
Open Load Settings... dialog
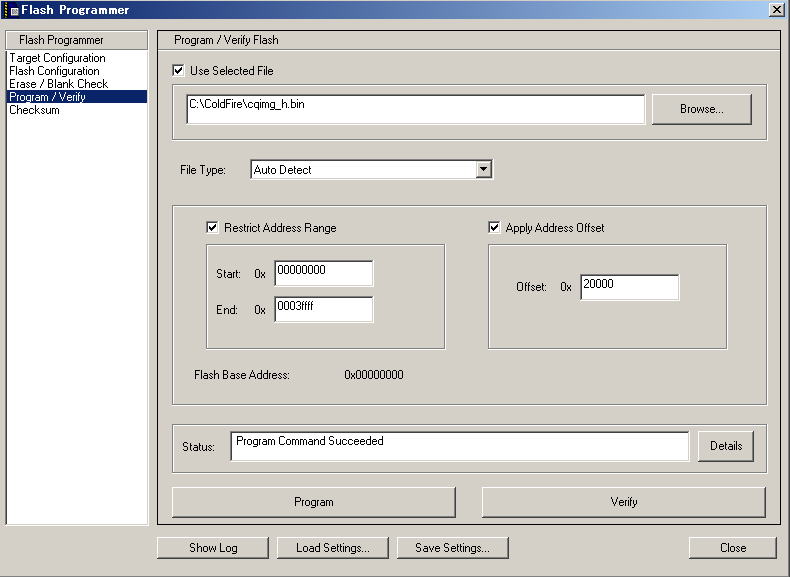(333, 548)
